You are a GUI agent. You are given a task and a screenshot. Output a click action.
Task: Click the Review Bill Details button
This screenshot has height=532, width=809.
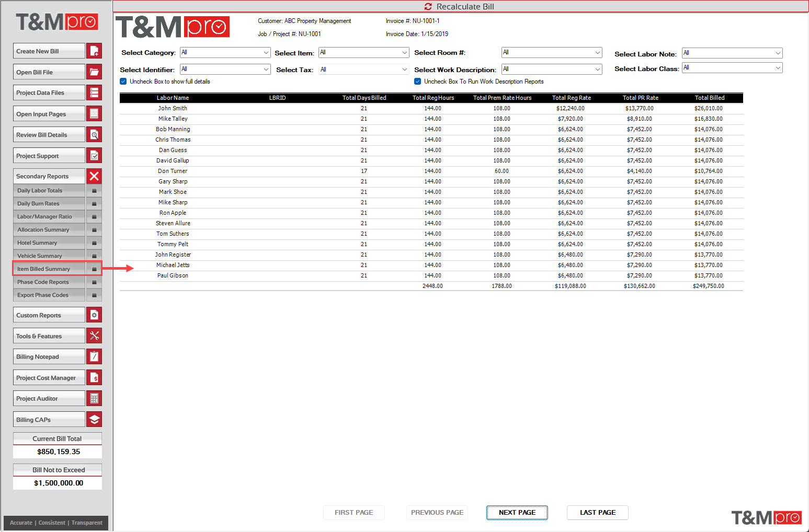[x=49, y=134]
